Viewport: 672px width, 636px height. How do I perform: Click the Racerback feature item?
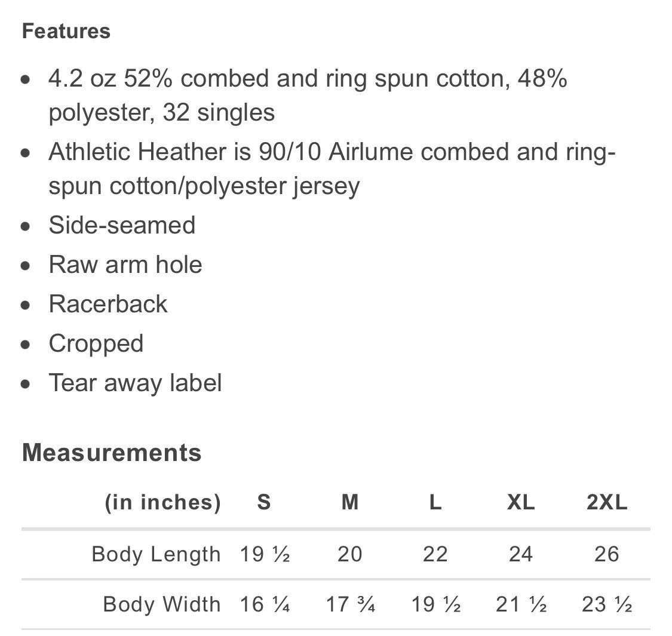[x=108, y=304]
